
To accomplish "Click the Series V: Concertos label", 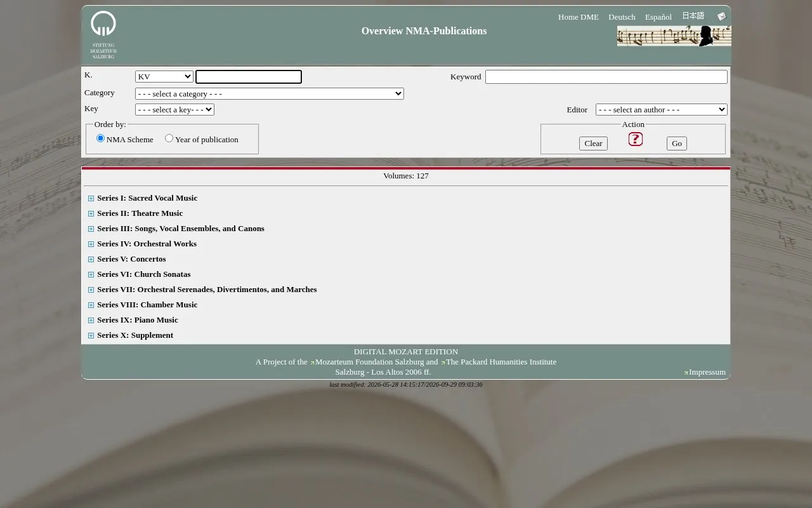I will pos(131,259).
